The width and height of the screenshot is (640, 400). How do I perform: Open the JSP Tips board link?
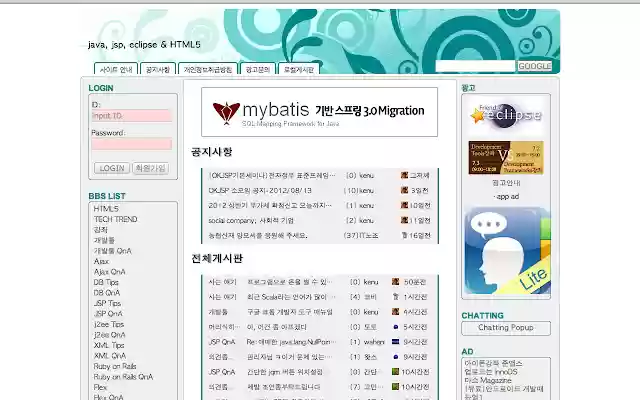click(x=107, y=303)
